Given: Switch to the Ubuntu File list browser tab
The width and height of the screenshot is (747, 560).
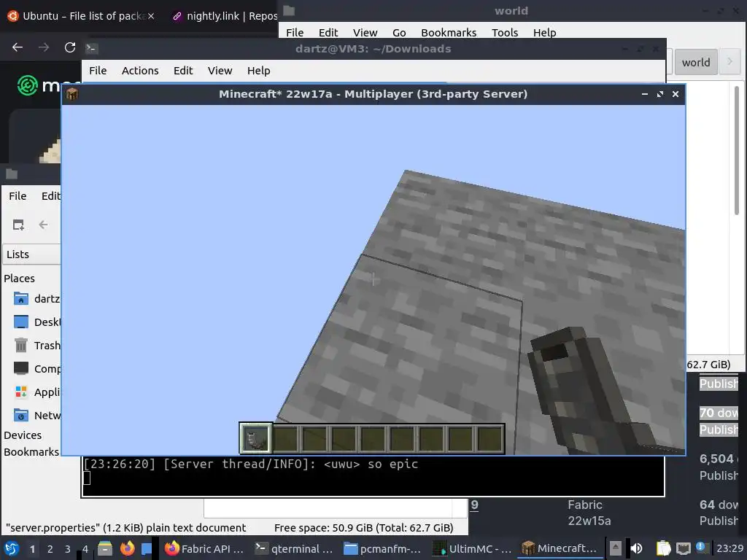Looking at the screenshot, I should click(81, 16).
